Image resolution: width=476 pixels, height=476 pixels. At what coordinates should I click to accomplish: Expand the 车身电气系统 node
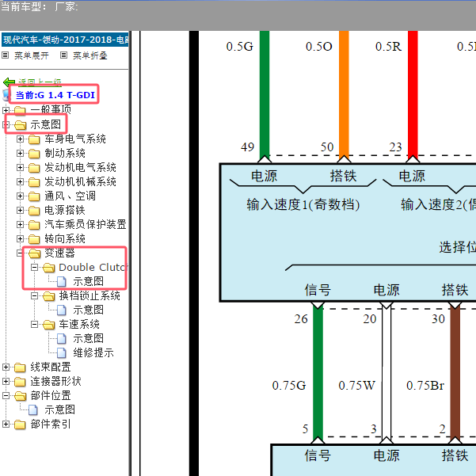20,139
